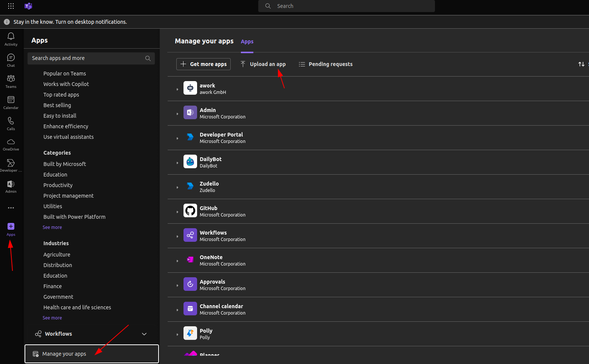This screenshot has width=589, height=364.
Task: Expand the awork row
Action: [x=177, y=89]
